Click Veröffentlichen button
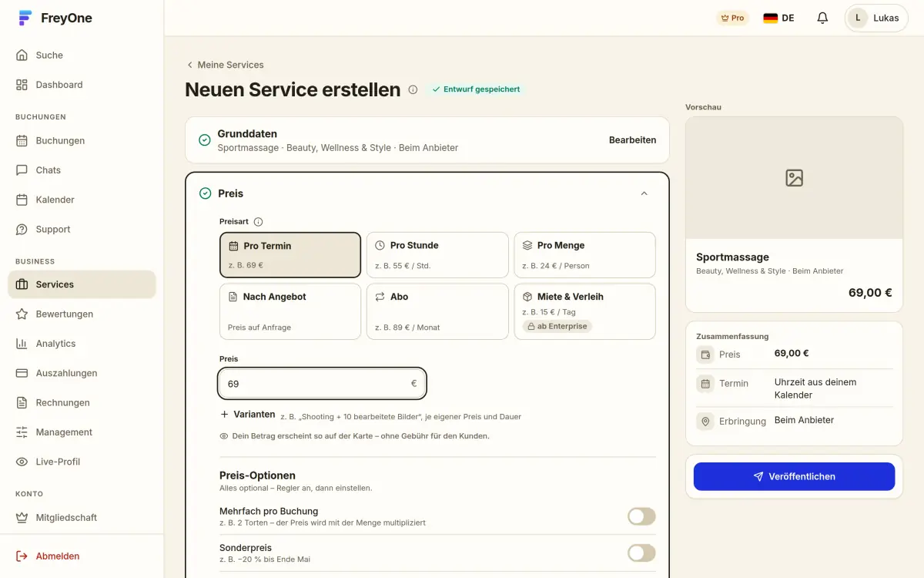924x578 pixels. 794,476
